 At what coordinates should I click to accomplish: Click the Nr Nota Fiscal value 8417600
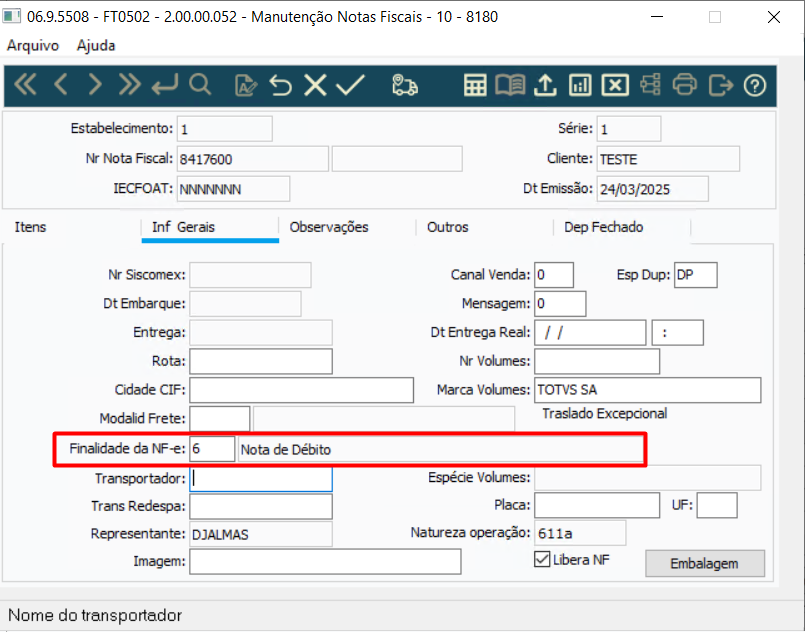(253, 159)
